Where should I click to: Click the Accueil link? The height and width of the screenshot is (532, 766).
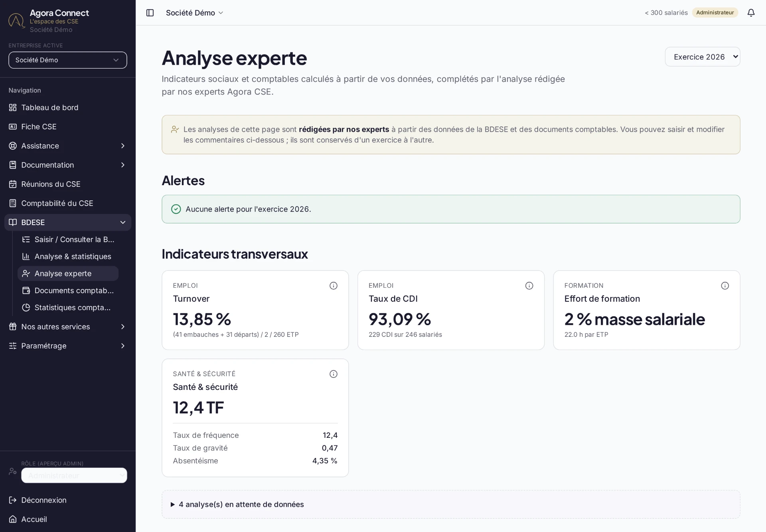point(68,519)
